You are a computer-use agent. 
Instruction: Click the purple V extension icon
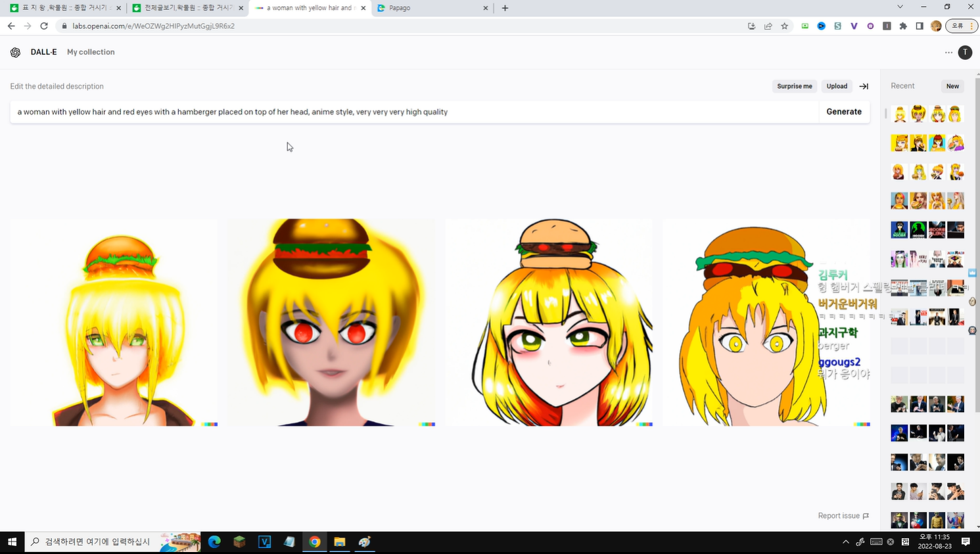coord(854,26)
